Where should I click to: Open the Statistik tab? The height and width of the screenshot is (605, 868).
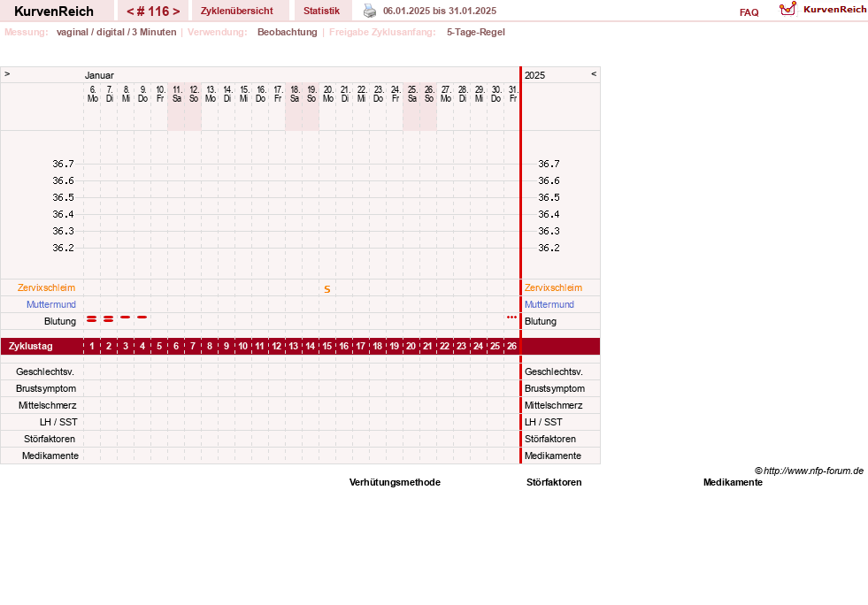coord(321,11)
